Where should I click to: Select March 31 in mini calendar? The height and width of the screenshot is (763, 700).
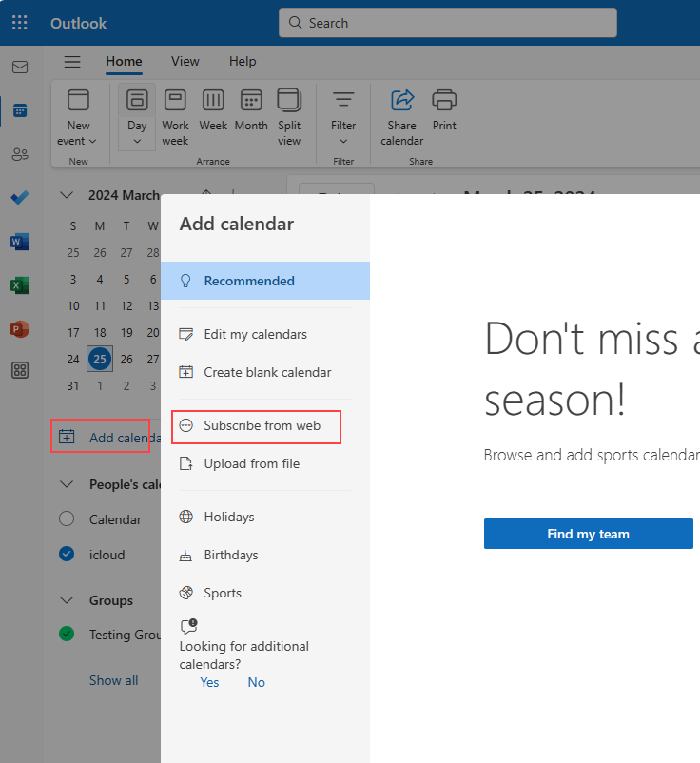coord(73,386)
